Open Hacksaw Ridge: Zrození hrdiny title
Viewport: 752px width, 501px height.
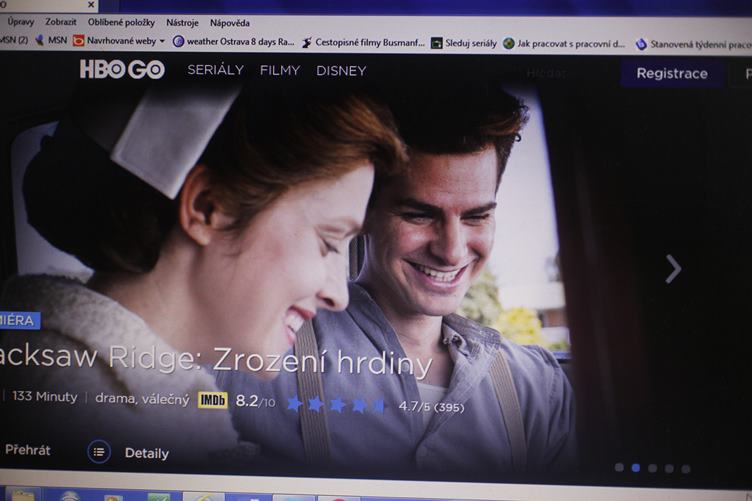pyautogui.click(x=216, y=360)
